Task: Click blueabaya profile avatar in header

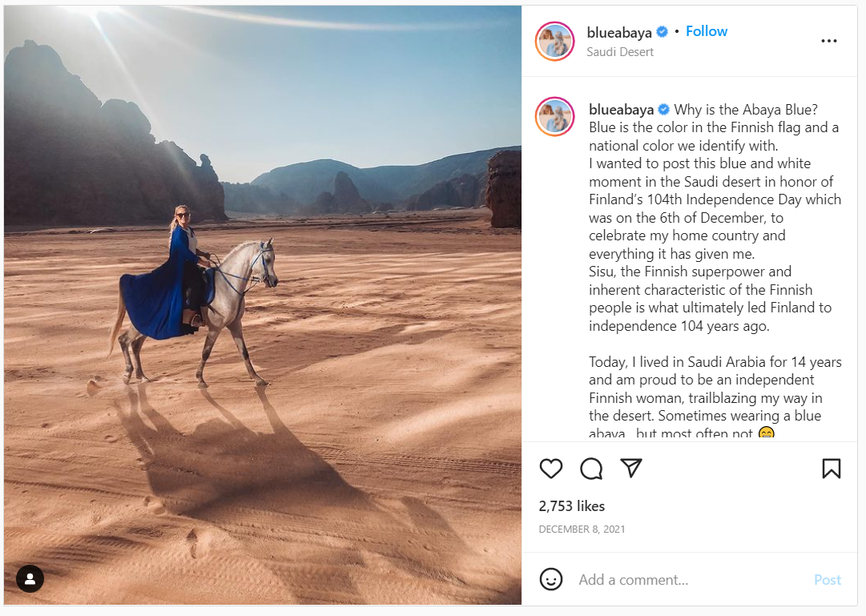Action: pos(554,41)
